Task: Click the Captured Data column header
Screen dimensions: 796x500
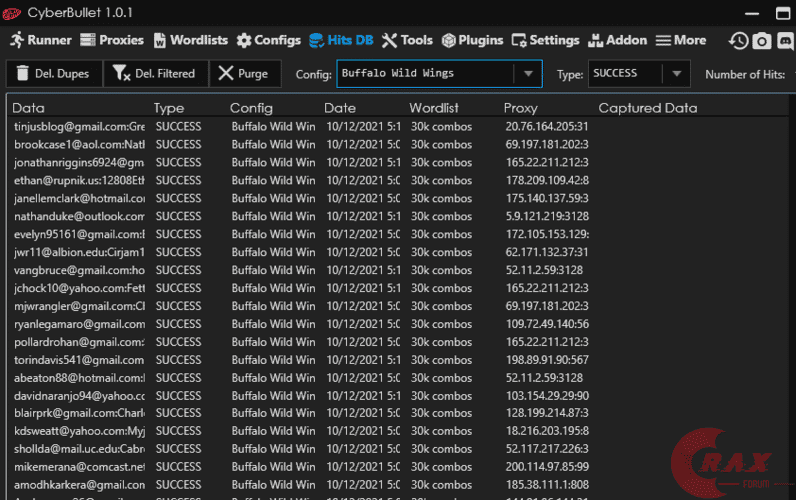Action: point(648,108)
